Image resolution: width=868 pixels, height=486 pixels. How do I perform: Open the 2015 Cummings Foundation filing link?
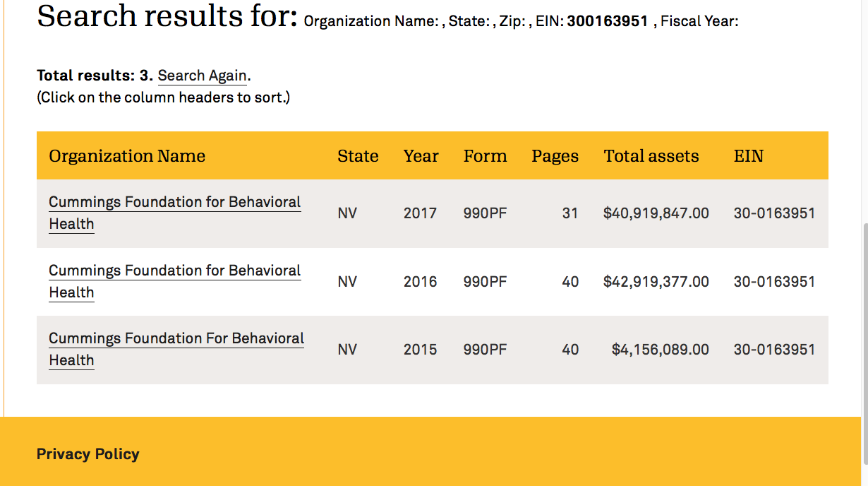176,339
